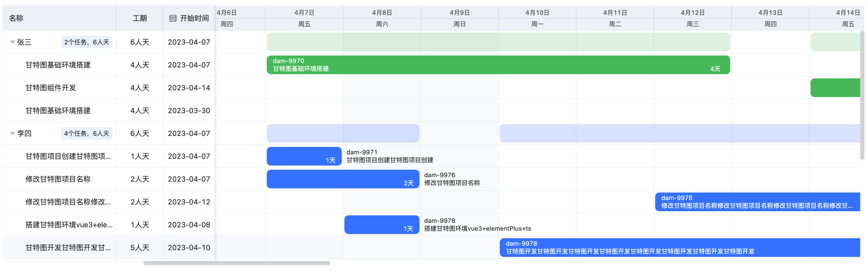Open the green dam-9970 task bar
The width and height of the screenshot is (868, 274).
498,65
